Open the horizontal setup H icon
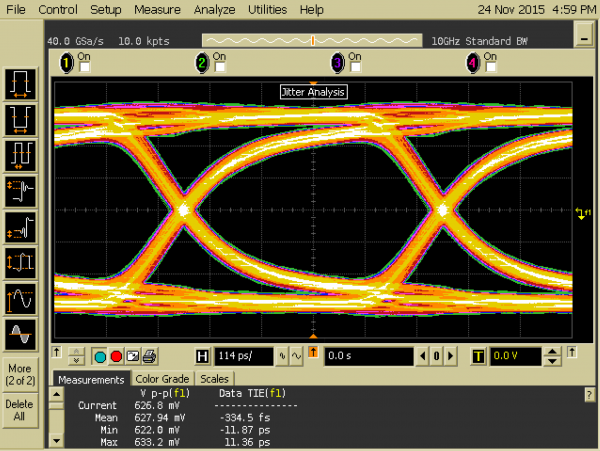600x451 pixels. pyautogui.click(x=203, y=356)
